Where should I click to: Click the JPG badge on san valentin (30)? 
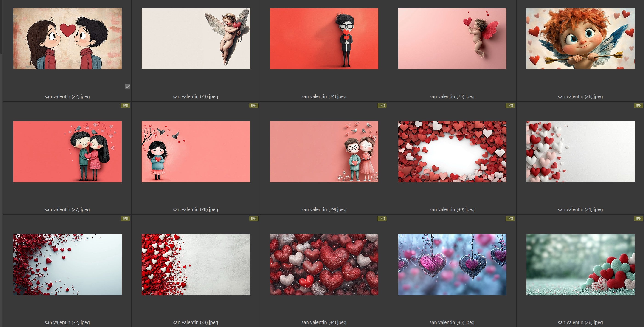(509, 105)
